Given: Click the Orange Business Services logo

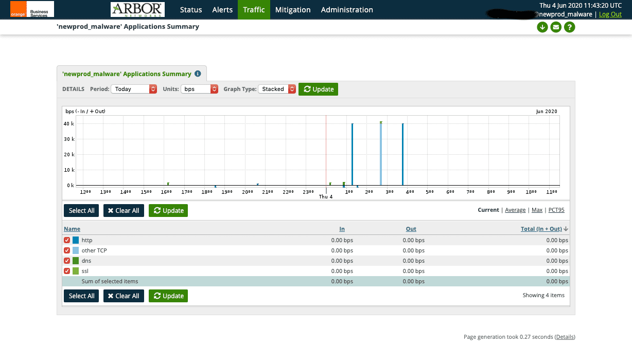Looking at the screenshot, I should 32,9.
